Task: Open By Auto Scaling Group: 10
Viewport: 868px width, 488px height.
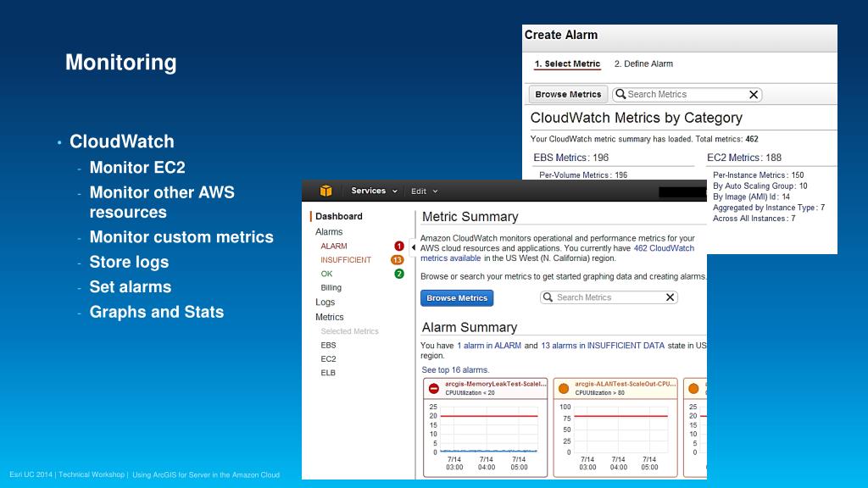Action: tap(759, 186)
